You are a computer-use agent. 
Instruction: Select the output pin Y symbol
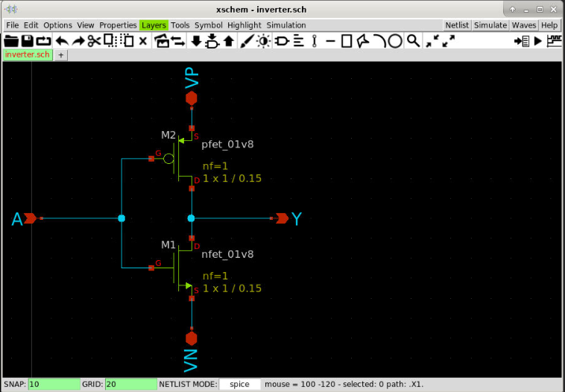pyautogui.click(x=281, y=218)
